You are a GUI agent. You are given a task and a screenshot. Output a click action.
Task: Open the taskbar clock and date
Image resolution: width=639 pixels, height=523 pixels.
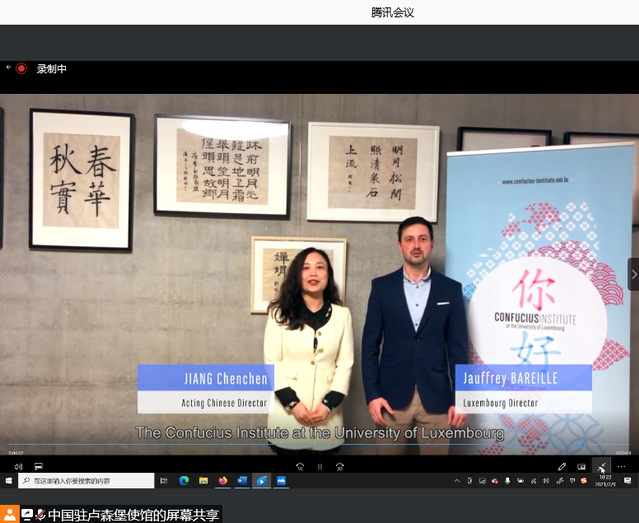tap(605, 481)
